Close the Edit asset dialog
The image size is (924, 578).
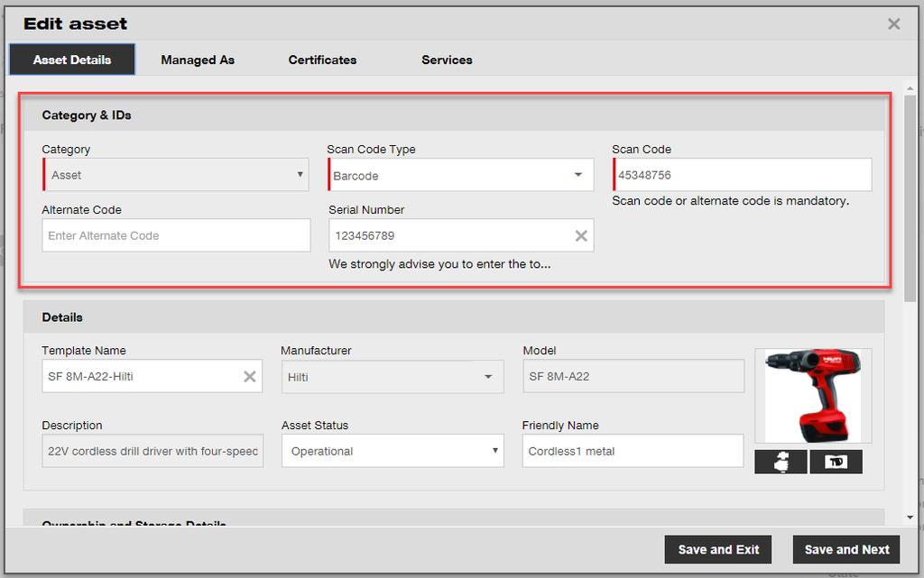click(894, 24)
